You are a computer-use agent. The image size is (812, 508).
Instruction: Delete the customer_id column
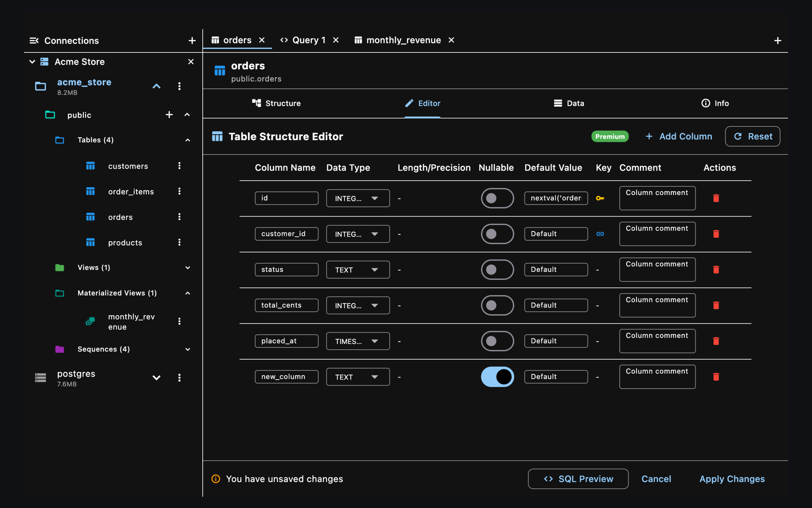(x=716, y=234)
